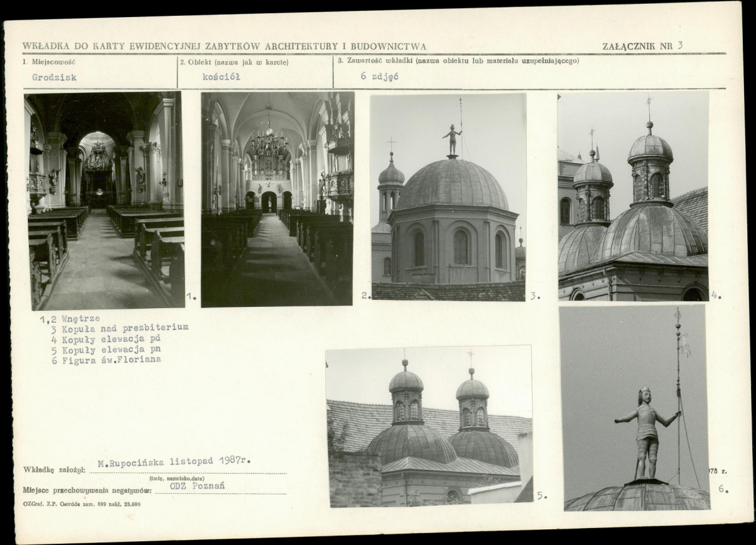This screenshot has width=756, height=545.
Task: Click the caption '5 Kopuły elewacja pn'
Action: point(107,349)
